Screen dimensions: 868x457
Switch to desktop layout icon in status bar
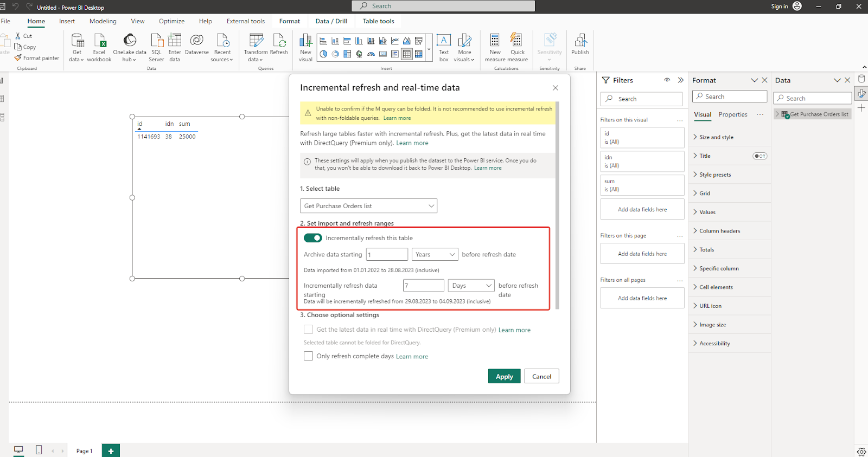[18, 450]
